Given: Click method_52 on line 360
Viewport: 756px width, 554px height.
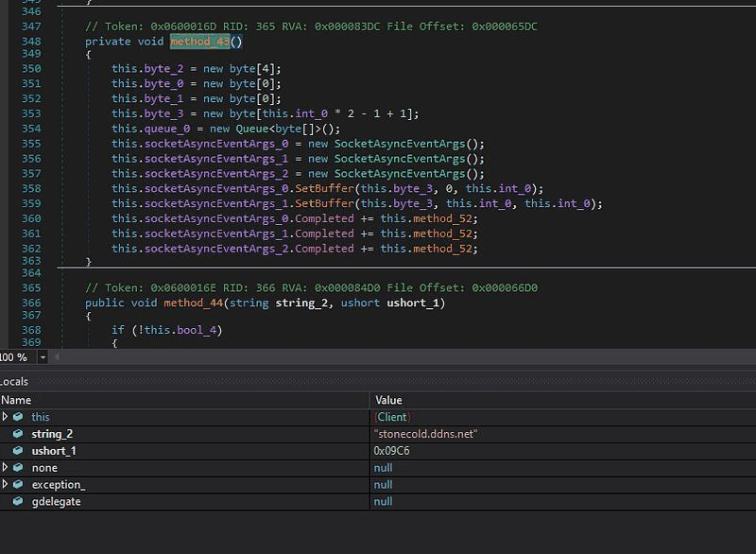Looking at the screenshot, I should coord(442,219).
